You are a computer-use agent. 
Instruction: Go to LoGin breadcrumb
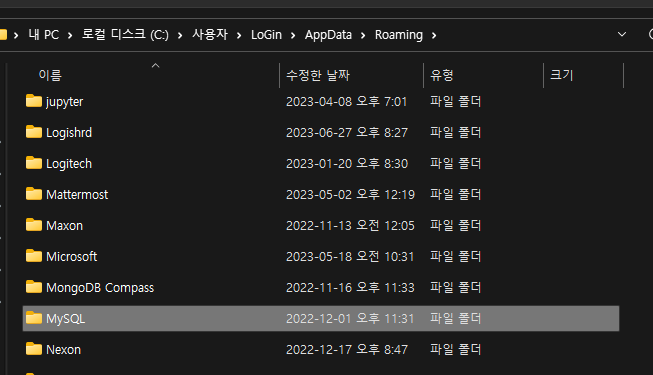(x=267, y=35)
